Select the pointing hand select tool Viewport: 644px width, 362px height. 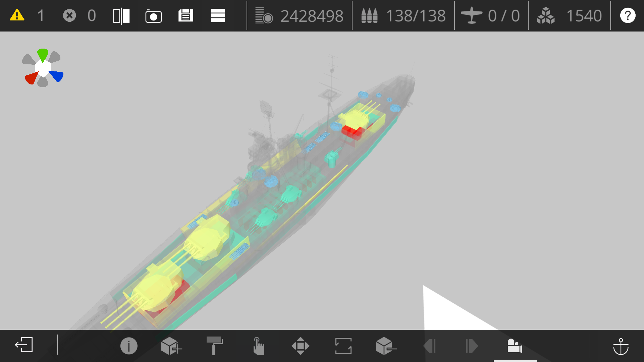[258, 346]
